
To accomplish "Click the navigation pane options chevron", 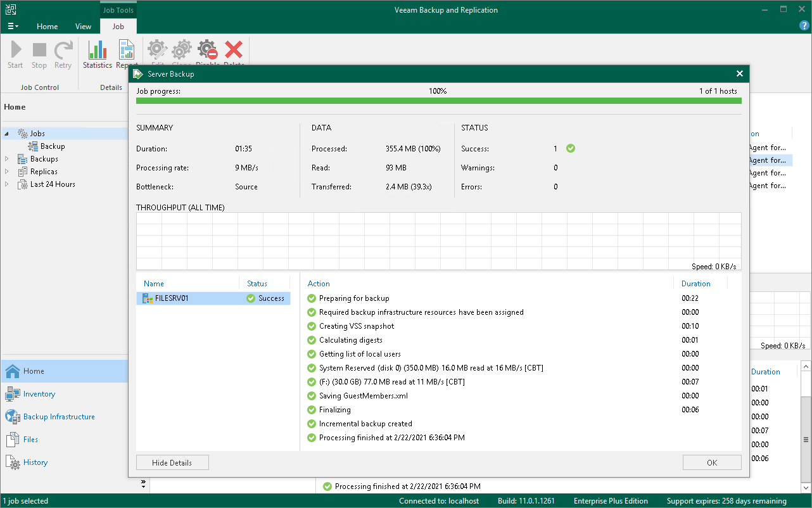I will pos(144,484).
